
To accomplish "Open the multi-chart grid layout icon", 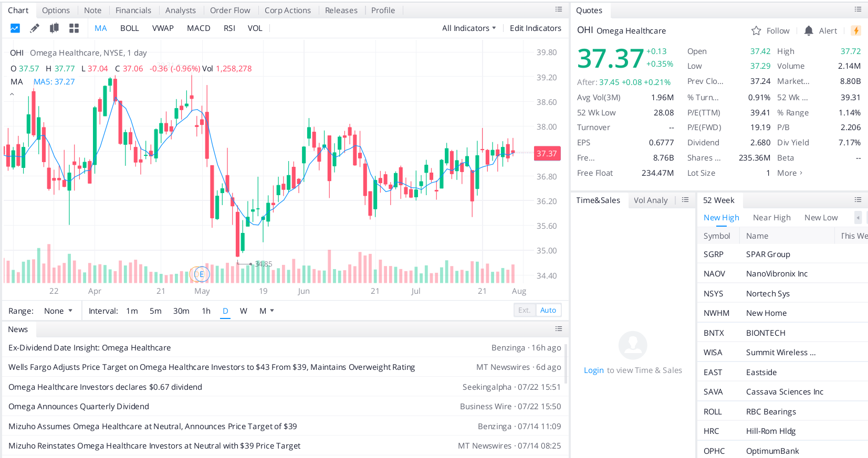I will click(x=74, y=28).
